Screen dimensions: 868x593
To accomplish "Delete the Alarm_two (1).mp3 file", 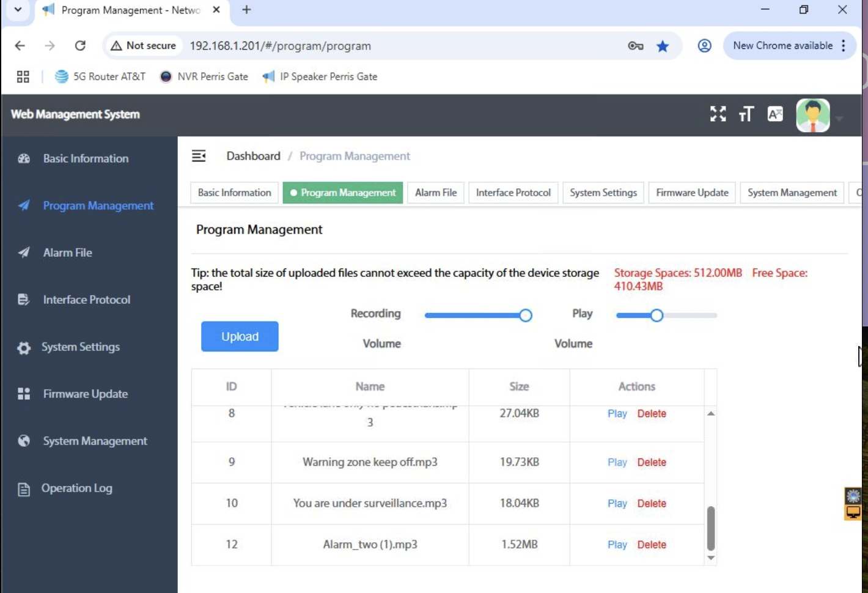I will (652, 545).
